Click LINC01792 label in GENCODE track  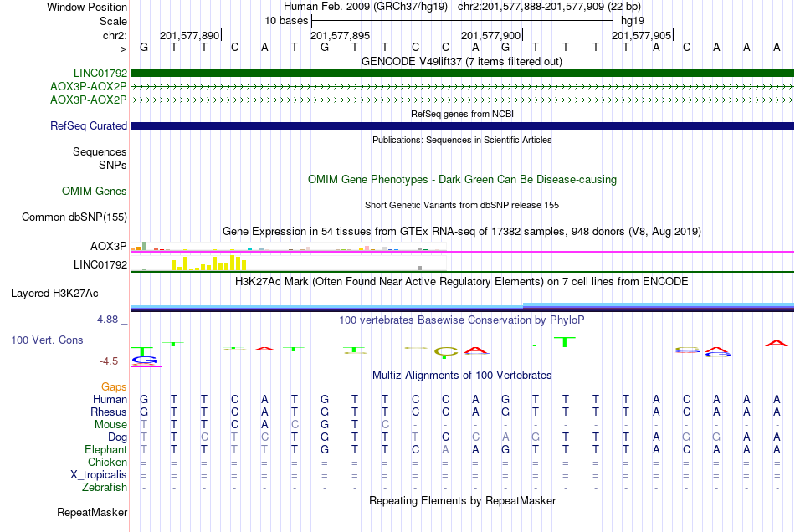(100, 73)
